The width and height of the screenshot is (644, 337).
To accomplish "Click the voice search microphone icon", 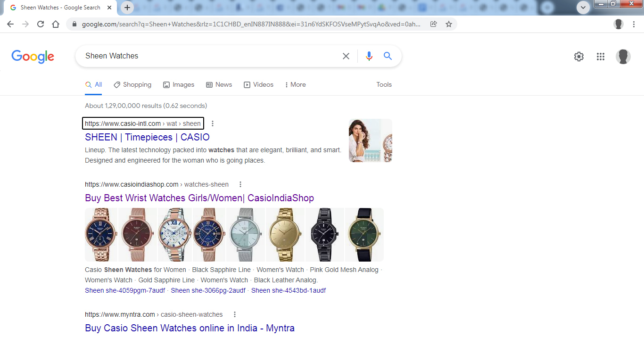I will 369,56.
